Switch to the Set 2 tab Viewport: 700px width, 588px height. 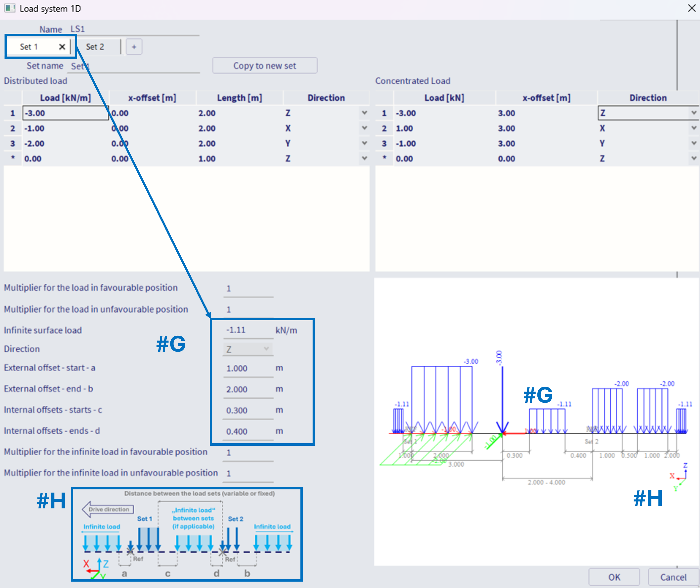tap(95, 47)
